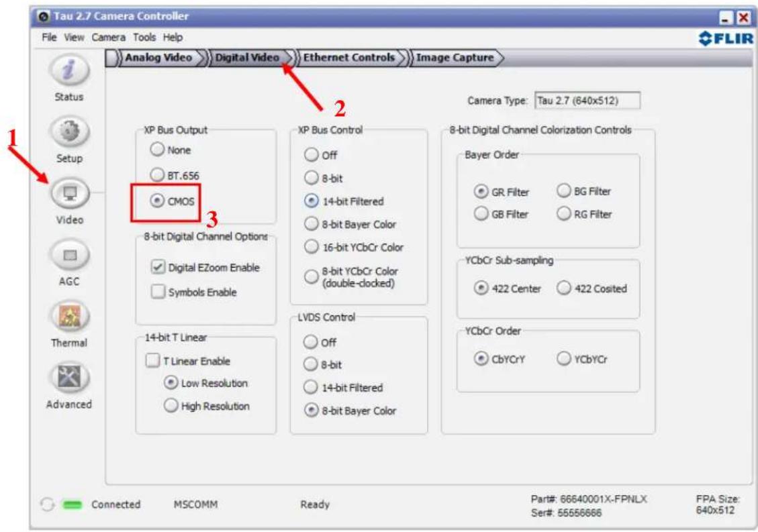Toggle Digital EZoom Enable checkbox
Screen dimensions: 758x532
(205, 267)
